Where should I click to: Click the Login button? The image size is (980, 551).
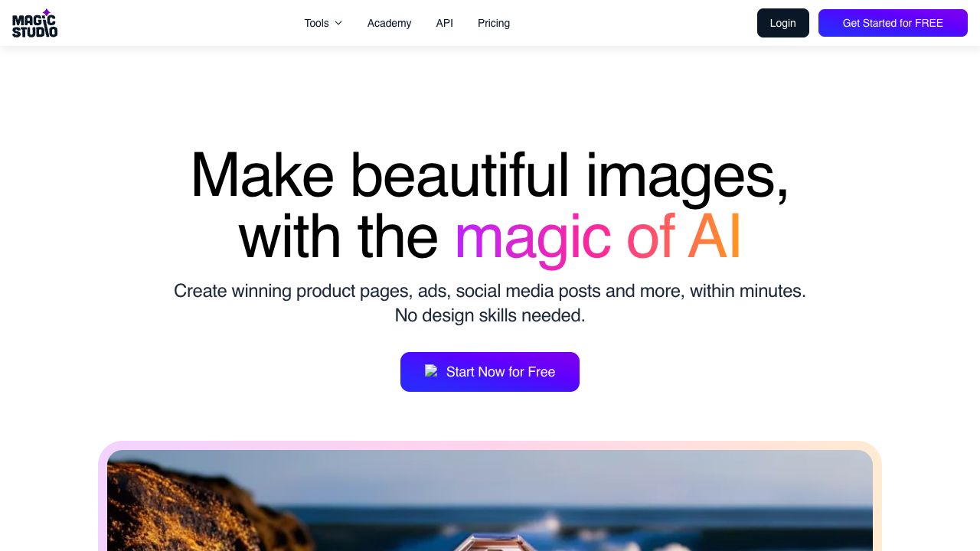point(782,23)
